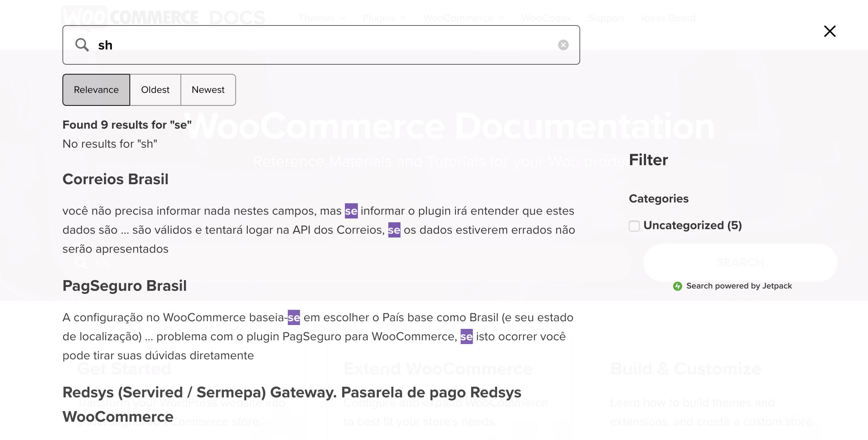The height and width of the screenshot is (440, 868).
Task: Clear the search text with the circled x icon
Action: click(x=563, y=45)
